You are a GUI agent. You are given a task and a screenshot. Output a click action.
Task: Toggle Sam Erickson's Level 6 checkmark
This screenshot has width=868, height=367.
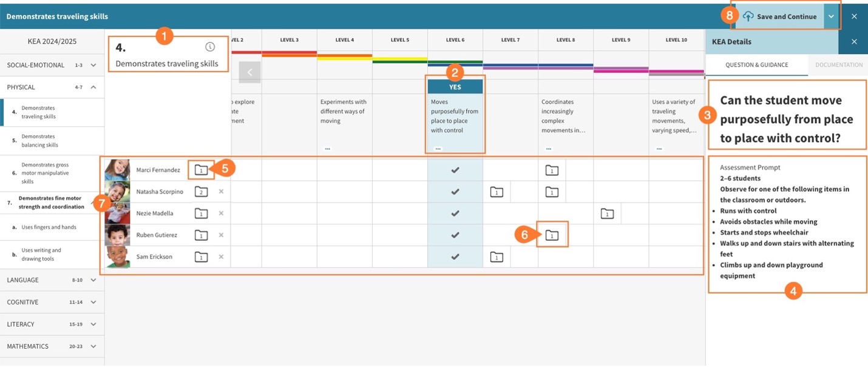coord(455,257)
